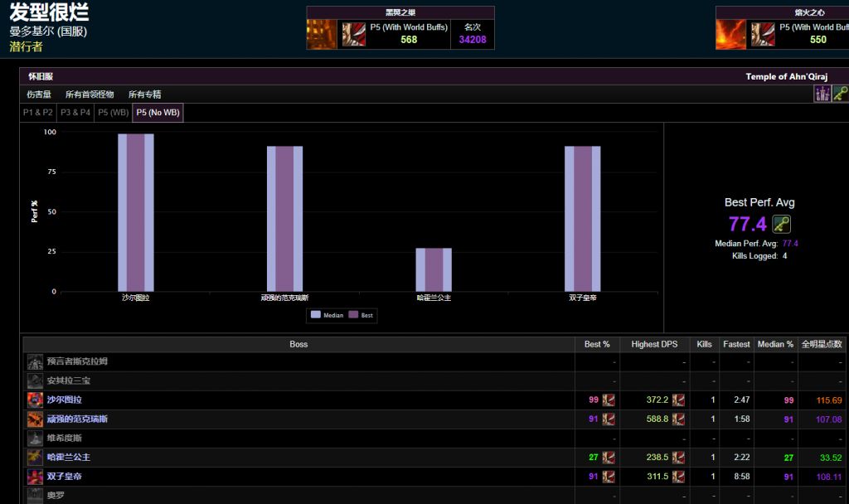Click the 沙尔图拉 bar in the chart
Screen dimensions: 849x504
click(x=135, y=211)
